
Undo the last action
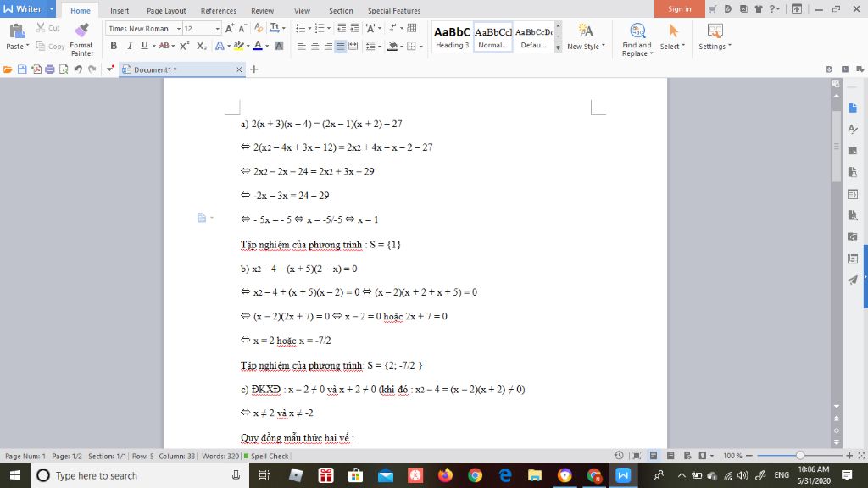(x=78, y=69)
